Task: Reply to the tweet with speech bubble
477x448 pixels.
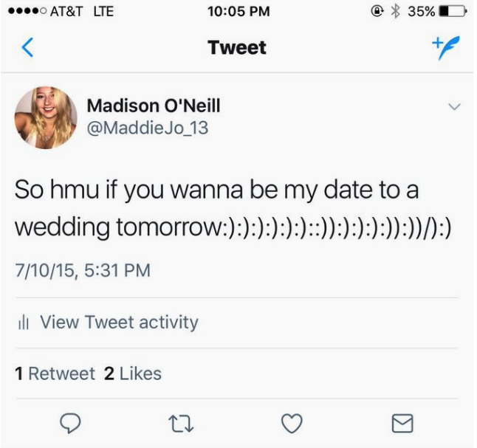Action: (70, 422)
